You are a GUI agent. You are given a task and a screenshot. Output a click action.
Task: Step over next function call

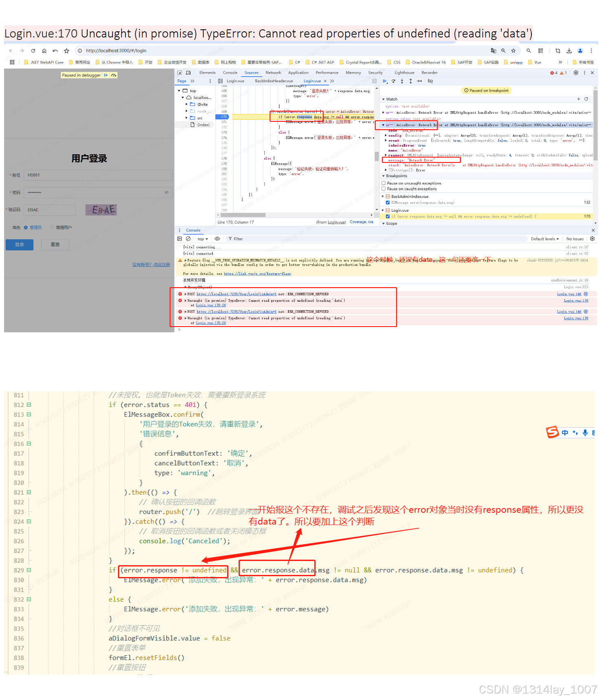click(394, 81)
